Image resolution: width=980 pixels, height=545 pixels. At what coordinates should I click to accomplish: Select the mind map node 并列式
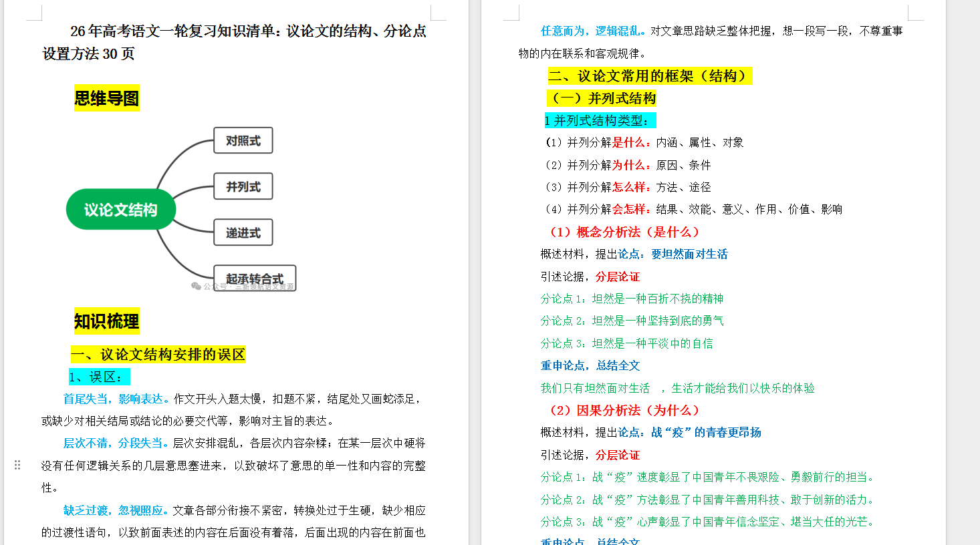click(x=243, y=186)
